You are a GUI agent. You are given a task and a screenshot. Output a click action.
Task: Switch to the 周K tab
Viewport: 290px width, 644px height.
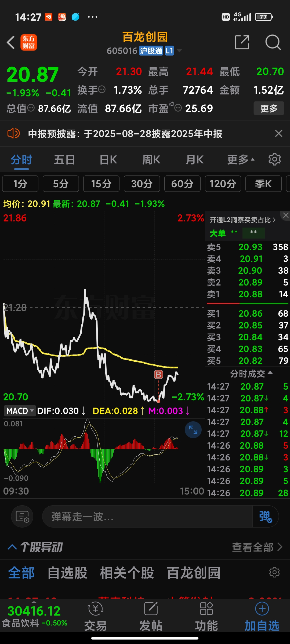point(151,160)
